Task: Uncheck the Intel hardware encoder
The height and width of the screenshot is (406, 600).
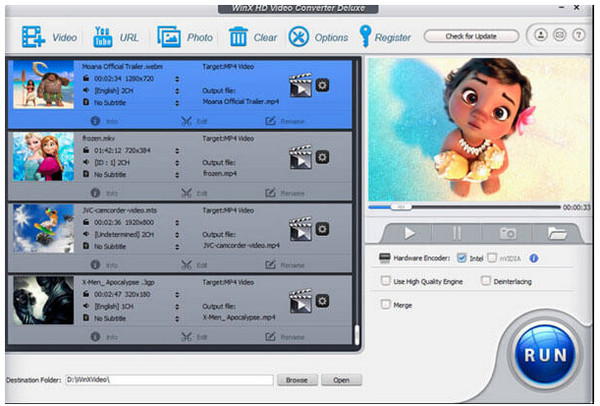Action: pyautogui.click(x=461, y=258)
